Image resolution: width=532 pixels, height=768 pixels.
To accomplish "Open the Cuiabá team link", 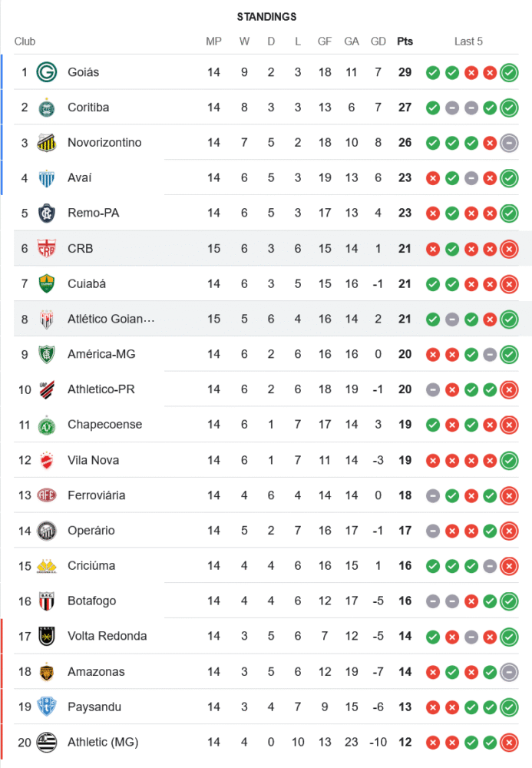I will [87, 284].
